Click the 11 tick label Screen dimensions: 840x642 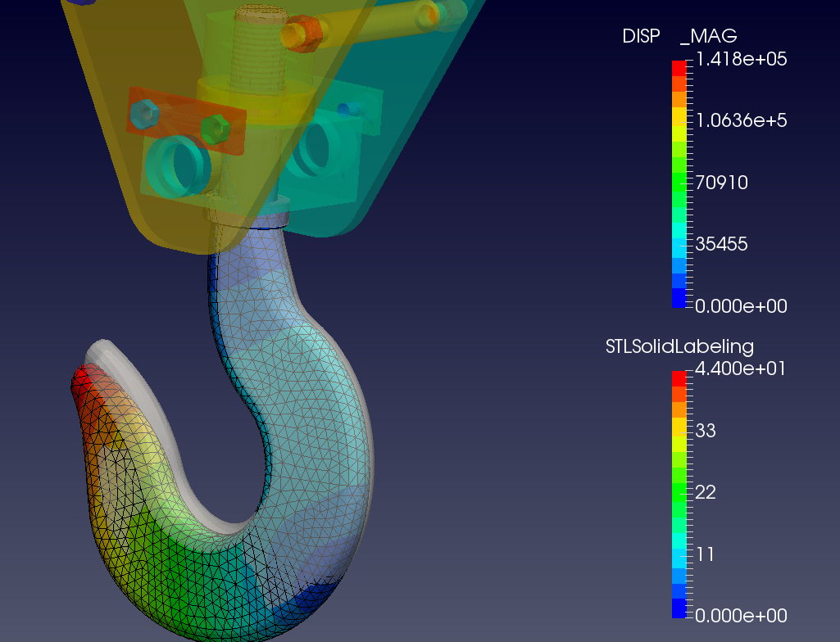pyautogui.click(x=705, y=554)
